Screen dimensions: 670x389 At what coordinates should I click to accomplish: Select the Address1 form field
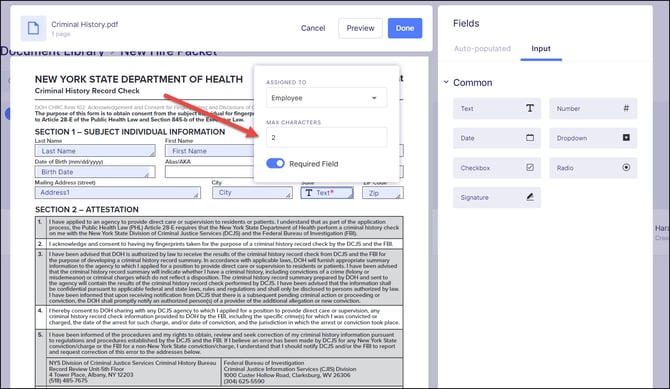click(x=118, y=193)
